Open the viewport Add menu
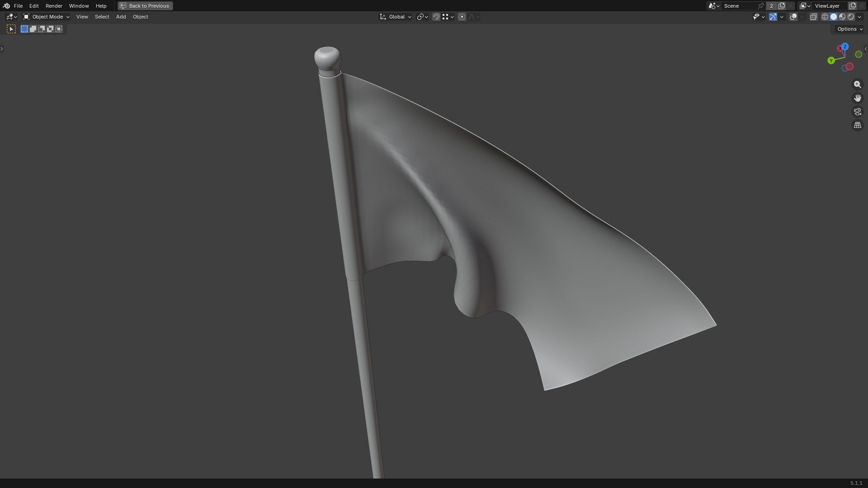Image resolution: width=868 pixels, height=488 pixels. click(121, 17)
